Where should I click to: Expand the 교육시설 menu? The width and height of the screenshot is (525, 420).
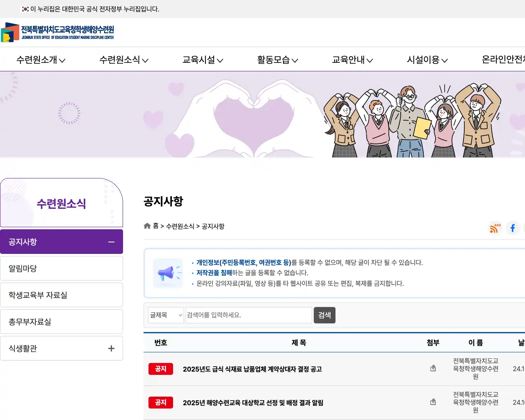click(203, 60)
